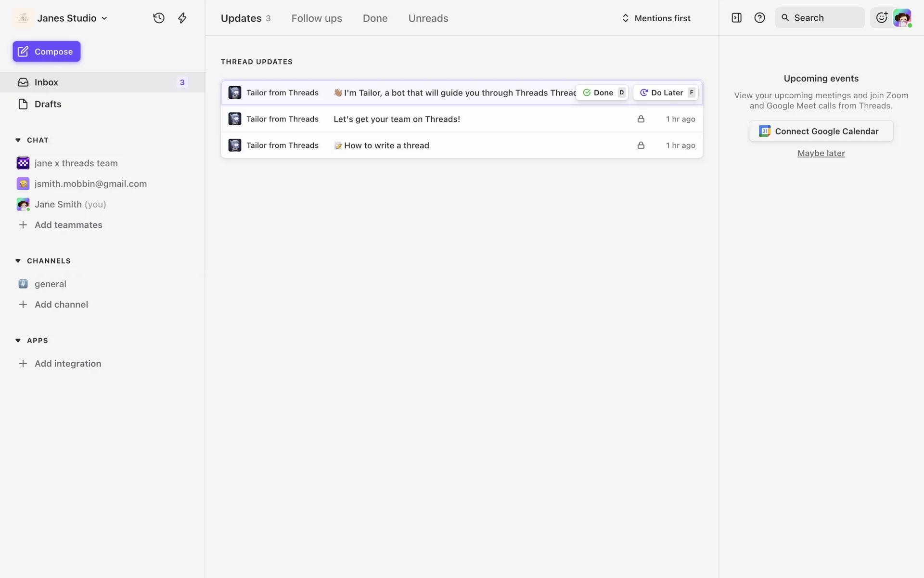This screenshot has height=578, width=924.
Task: Collapse the APPS section
Action: pos(18,340)
